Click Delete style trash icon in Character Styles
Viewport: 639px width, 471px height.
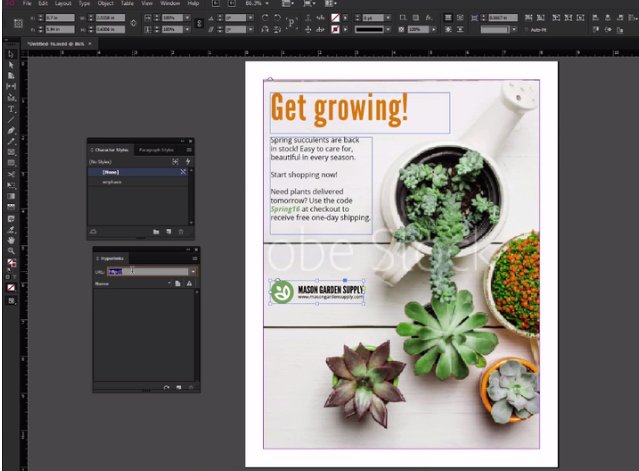coord(181,231)
